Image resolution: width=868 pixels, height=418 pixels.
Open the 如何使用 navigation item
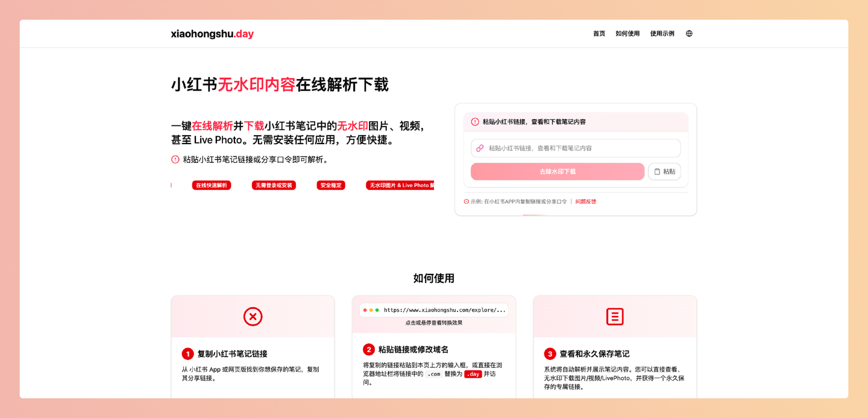tap(628, 33)
